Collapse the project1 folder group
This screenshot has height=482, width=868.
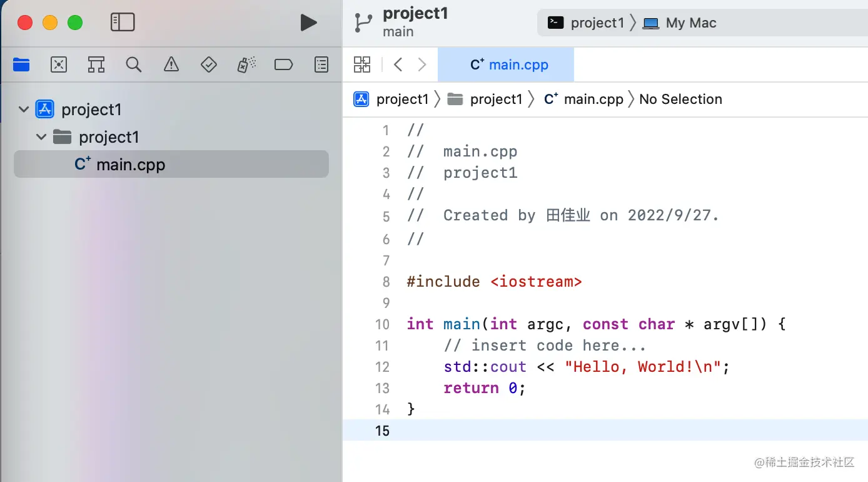tap(41, 136)
